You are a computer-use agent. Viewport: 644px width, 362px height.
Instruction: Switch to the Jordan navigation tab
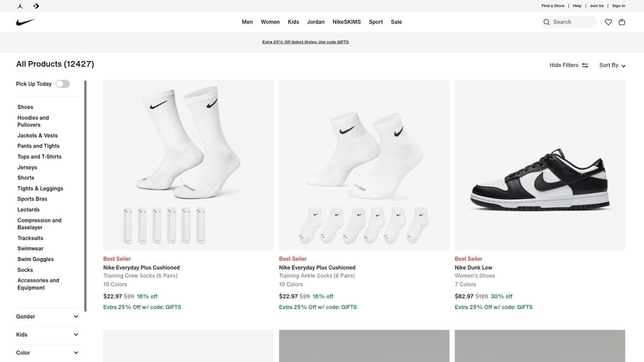(x=316, y=22)
